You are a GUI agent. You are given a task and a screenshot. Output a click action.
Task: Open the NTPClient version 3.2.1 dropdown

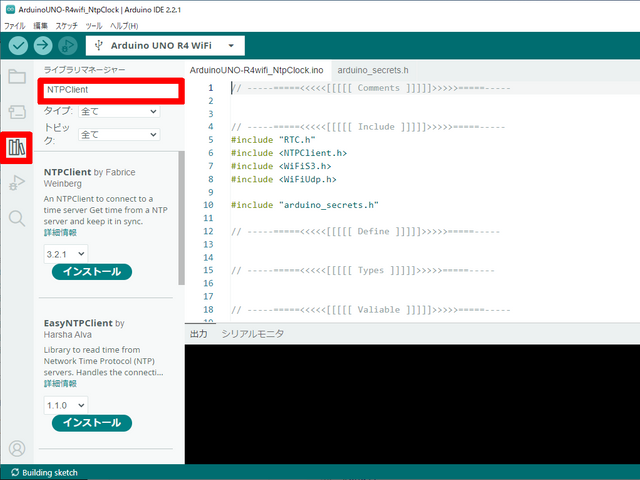66,255
